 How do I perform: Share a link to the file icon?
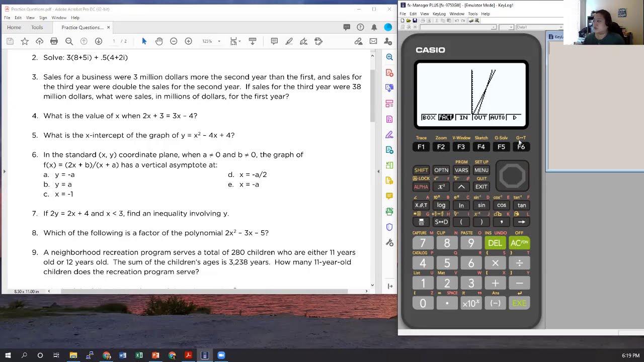(x=358, y=41)
